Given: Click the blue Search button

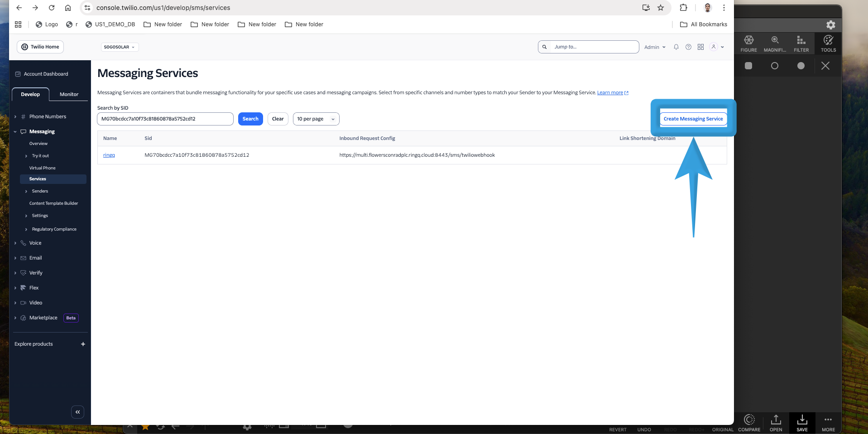Looking at the screenshot, I should (250, 119).
